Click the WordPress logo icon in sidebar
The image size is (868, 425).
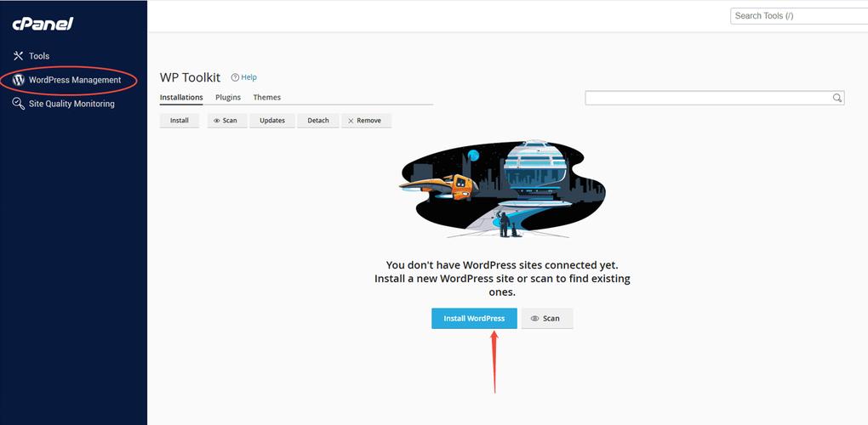point(18,80)
